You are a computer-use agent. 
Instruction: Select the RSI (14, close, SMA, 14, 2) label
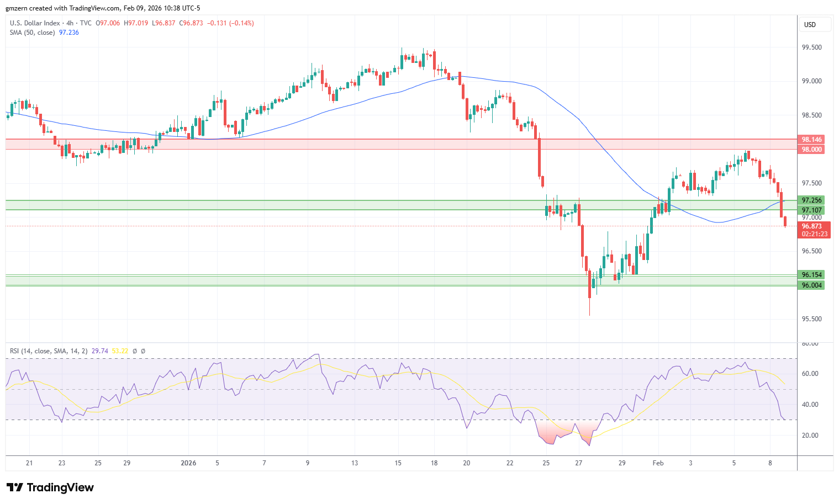point(49,351)
